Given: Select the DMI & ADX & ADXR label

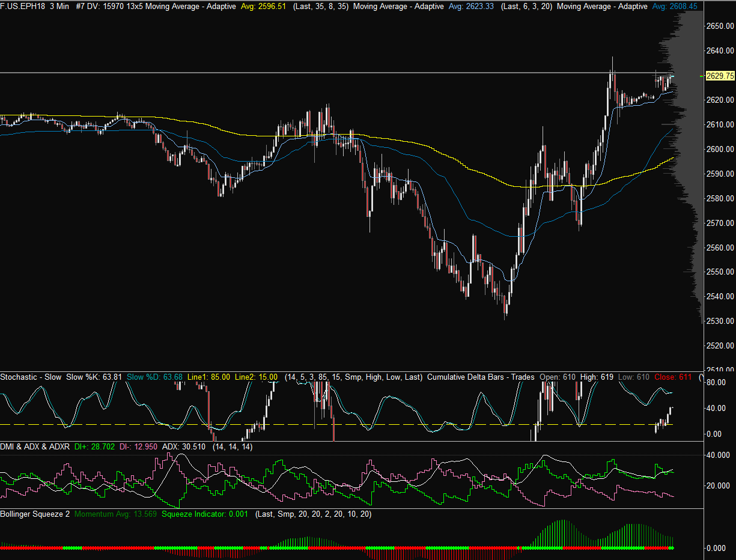Looking at the screenshot, I should coord(35,447).
